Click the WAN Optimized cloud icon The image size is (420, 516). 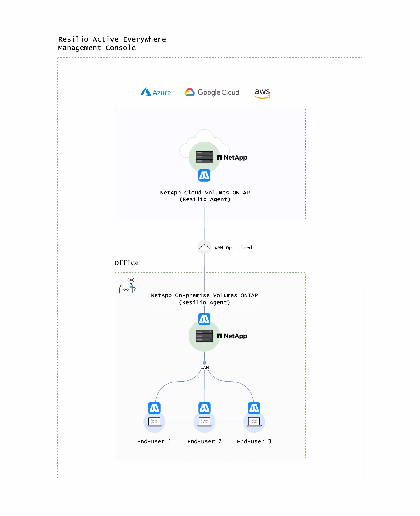tap(205, 247)
